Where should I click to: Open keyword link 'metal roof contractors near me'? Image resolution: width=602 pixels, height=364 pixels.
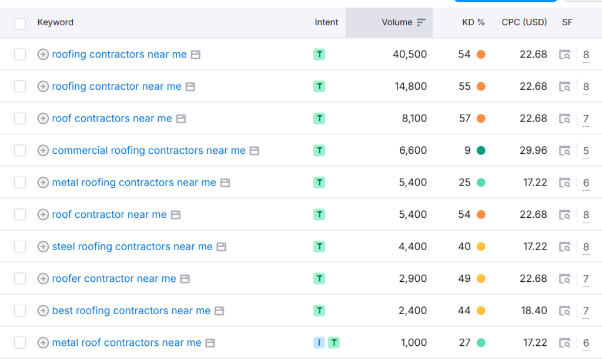127,343
